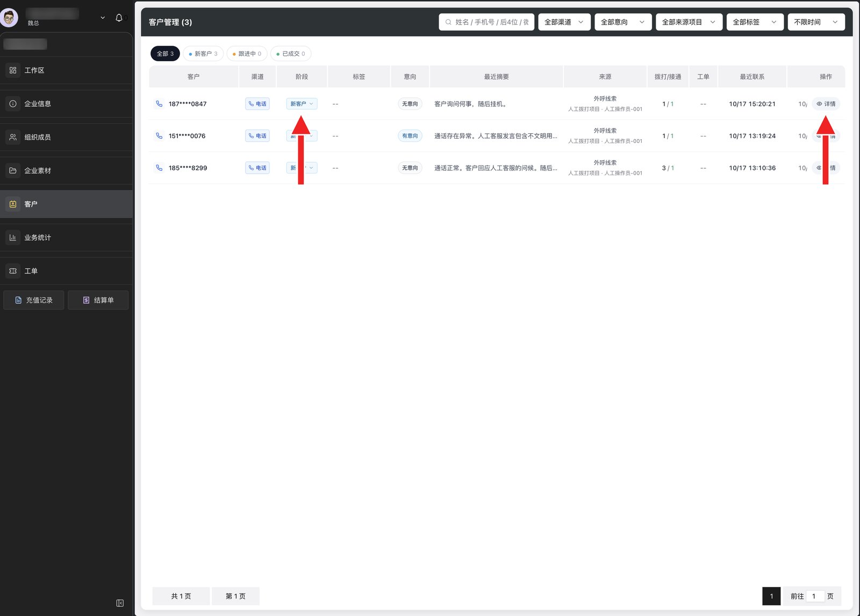860x616 pixels.
Task: Click phone icon beside 185****8299
Action: pyautogui.click(x=159, y=168)
